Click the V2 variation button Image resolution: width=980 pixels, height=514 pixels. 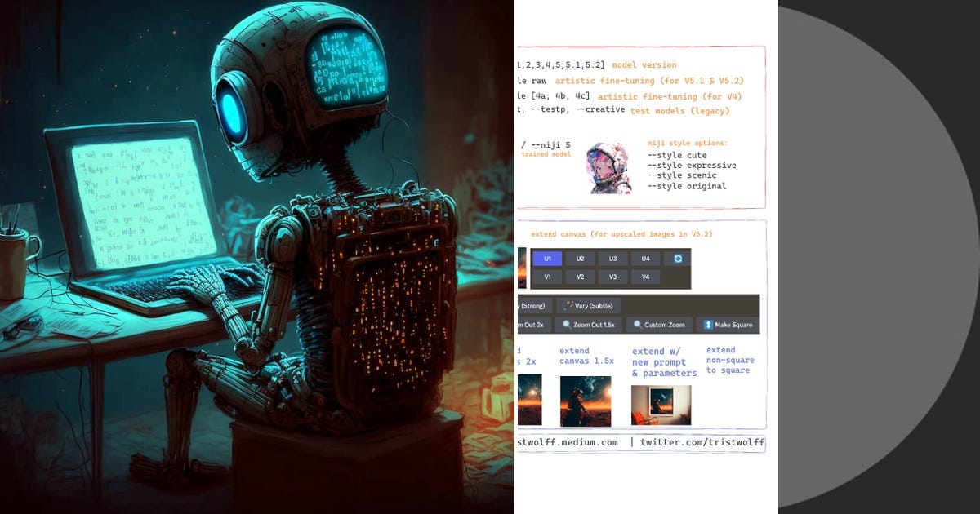click(x=580, y=277)
